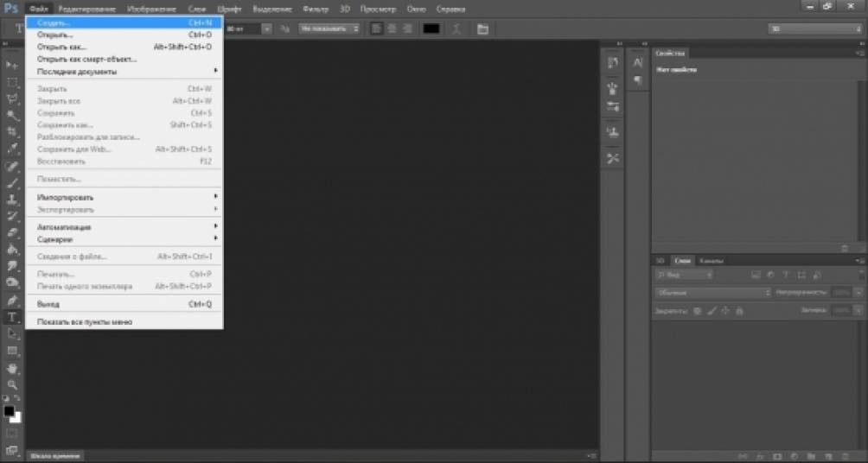
Task: Open the layer blend mode dropdown
Action: 713,293
